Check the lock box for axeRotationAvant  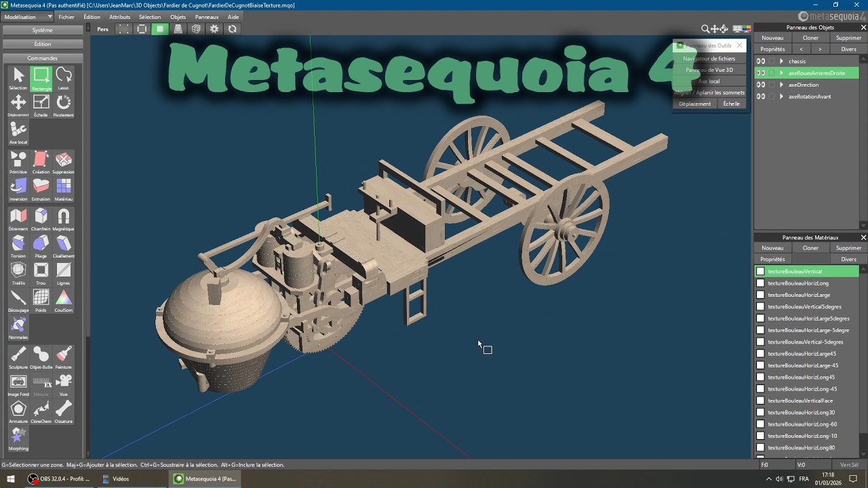pyautogui.click(x=772, y=96)
